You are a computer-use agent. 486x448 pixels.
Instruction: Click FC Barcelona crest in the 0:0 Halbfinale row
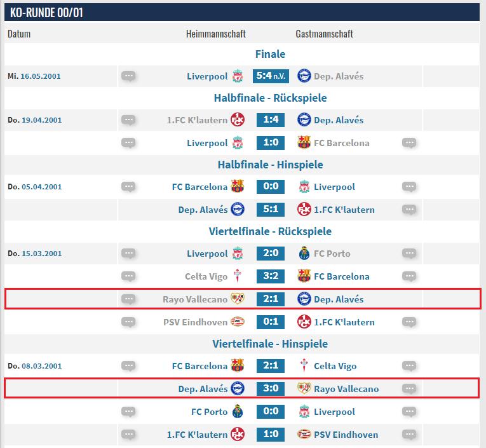[238, 187]
